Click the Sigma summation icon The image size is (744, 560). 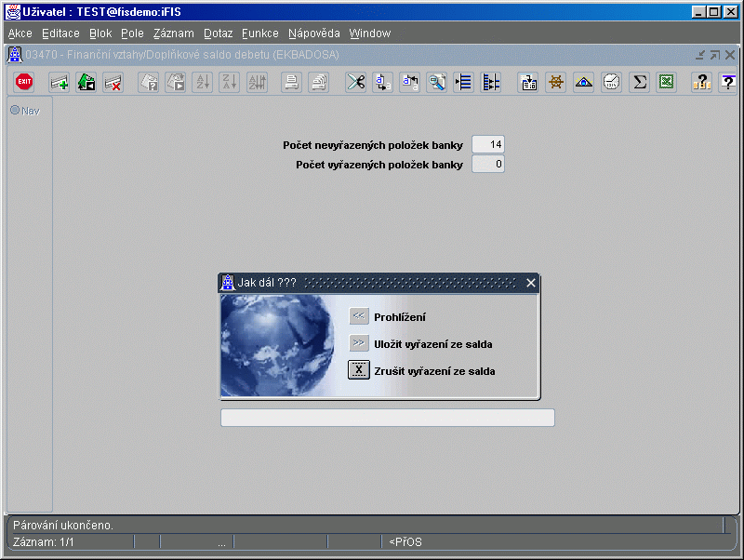[640, 82]
